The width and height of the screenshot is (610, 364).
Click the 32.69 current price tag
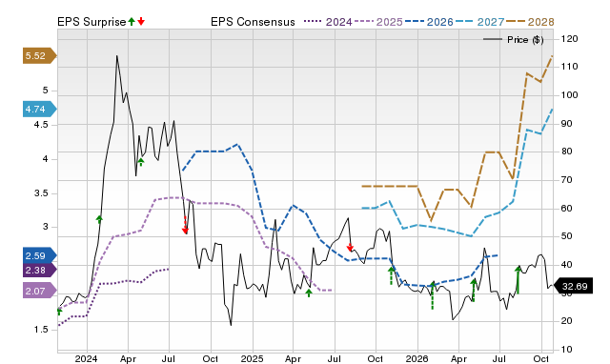tap(573, 286)
